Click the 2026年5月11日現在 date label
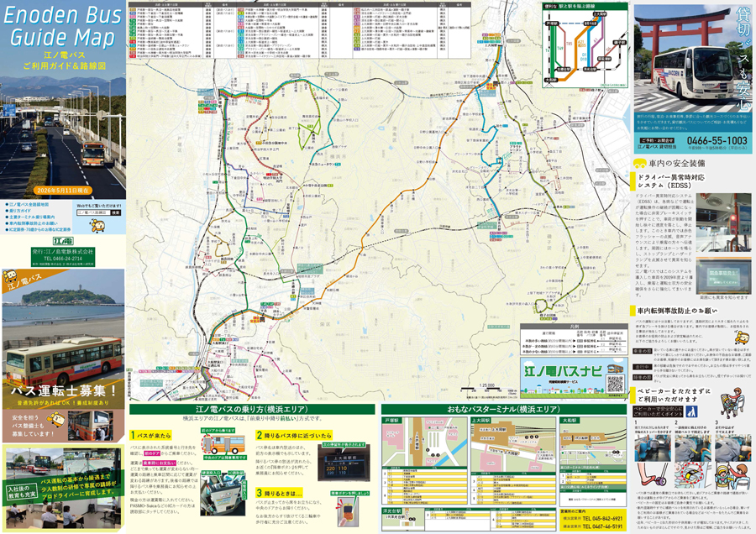 (x=63, y=191)
